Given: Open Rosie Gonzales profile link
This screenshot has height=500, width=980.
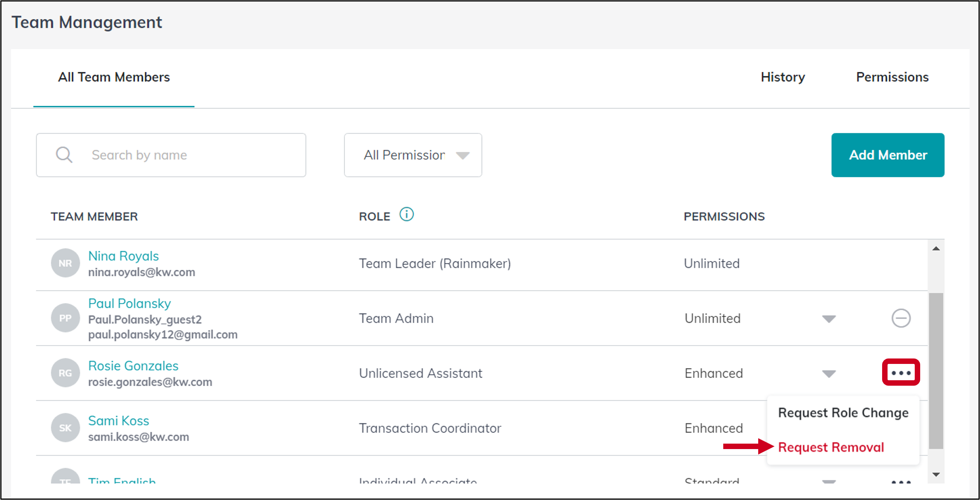Looking at the screenshot, I should tap(133, 366).
